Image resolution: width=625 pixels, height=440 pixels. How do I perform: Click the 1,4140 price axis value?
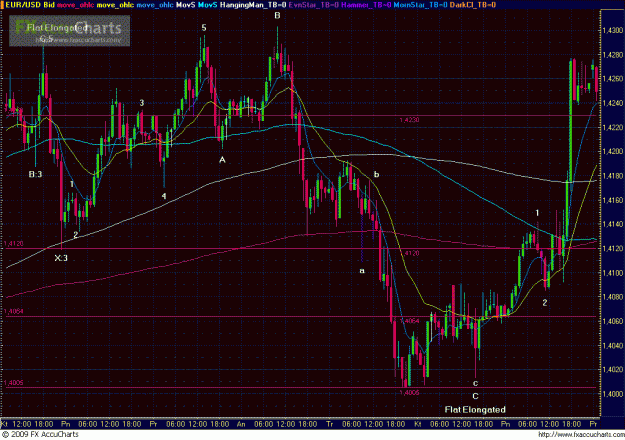pos(613,224)
